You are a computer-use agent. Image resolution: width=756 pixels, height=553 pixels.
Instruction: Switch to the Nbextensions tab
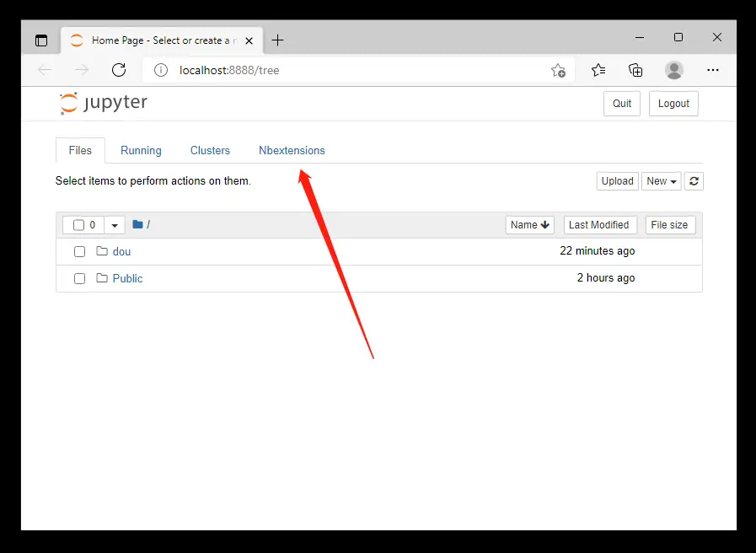[292, 150]
